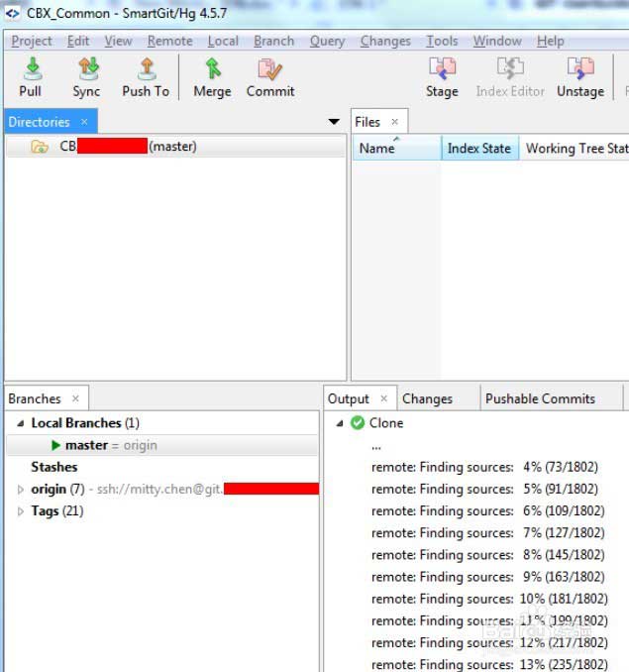
Task: Click the Stage toolbar icon
Action: pos(442,69)
